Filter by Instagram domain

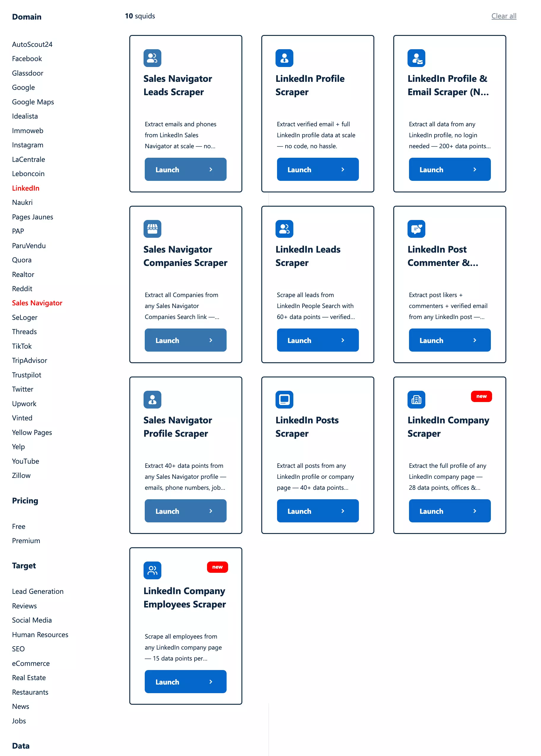tap(28, 145)
